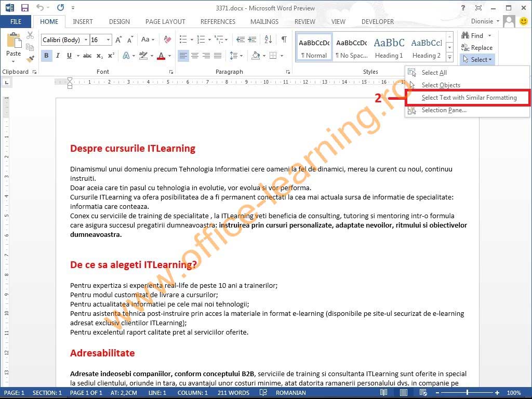This screenshot has width=532, height=399.
Task: Click the Save icon in quick access toolbar
Action: pos(25,7)
